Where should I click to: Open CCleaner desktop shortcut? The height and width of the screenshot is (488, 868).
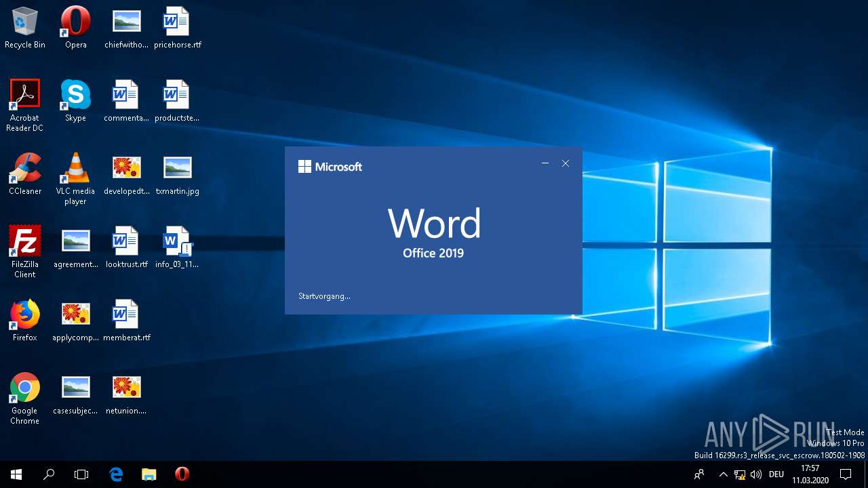click(25, 174)
